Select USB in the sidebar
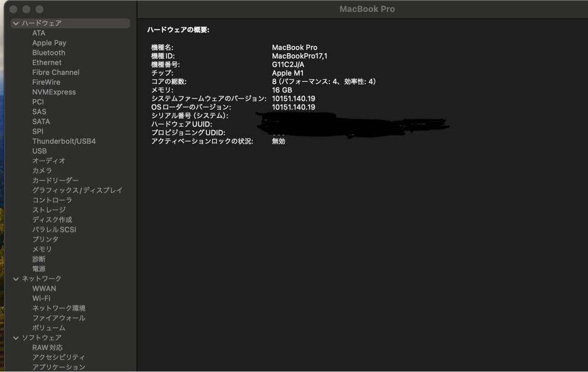The image size is (588, 372). click(x=39, y=151)
